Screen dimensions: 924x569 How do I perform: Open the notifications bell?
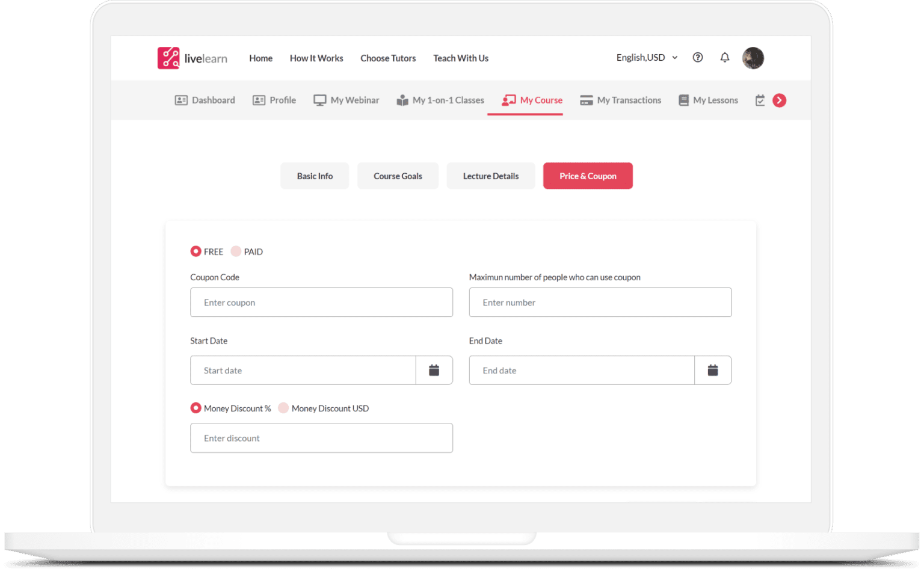[x=725, y=57]
